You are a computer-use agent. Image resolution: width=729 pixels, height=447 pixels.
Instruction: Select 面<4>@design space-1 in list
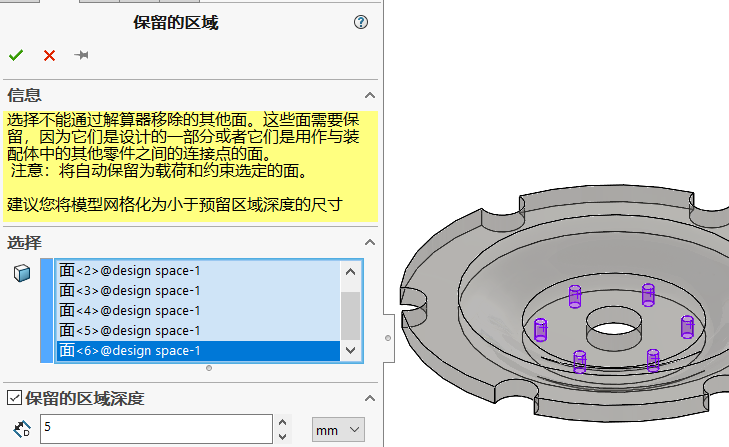point(198,310)
